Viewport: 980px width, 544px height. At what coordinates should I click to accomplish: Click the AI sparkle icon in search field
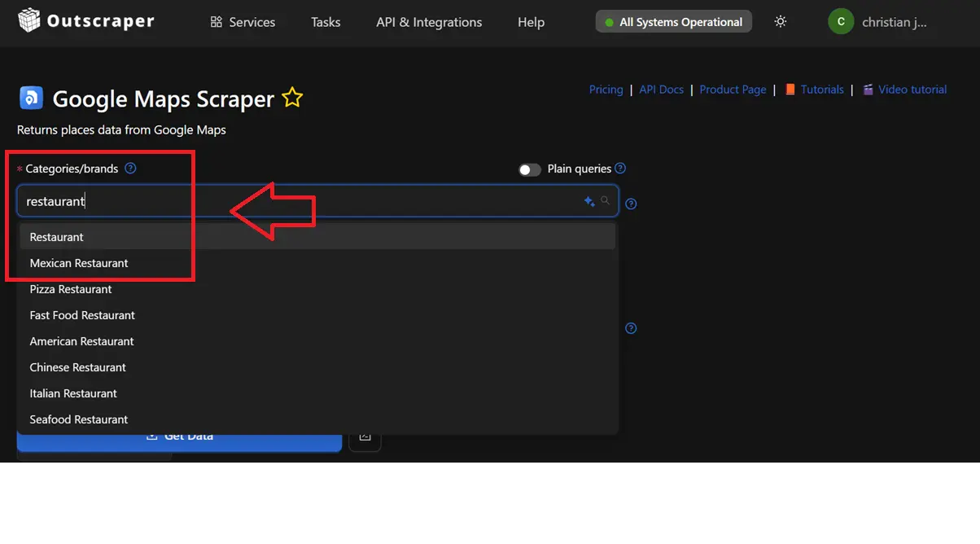[589, 201]
